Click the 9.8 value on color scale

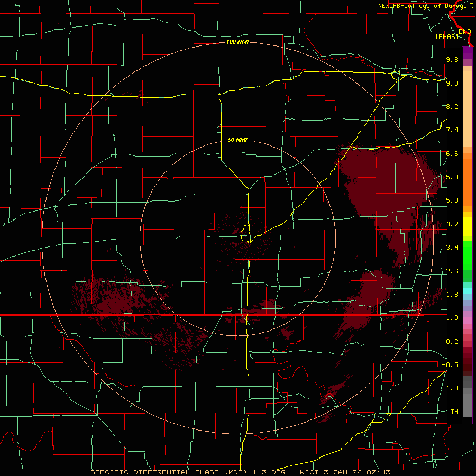tap(452, 59)
